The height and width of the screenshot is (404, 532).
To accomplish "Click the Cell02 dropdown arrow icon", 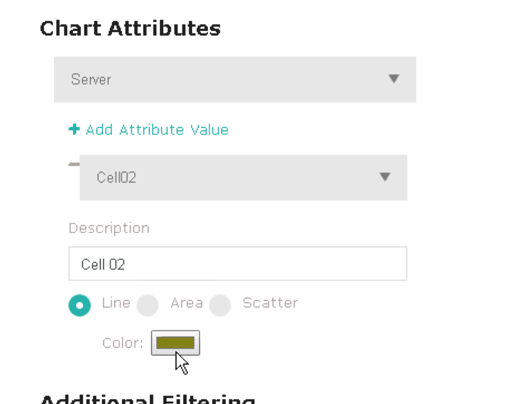I will 385,177.
